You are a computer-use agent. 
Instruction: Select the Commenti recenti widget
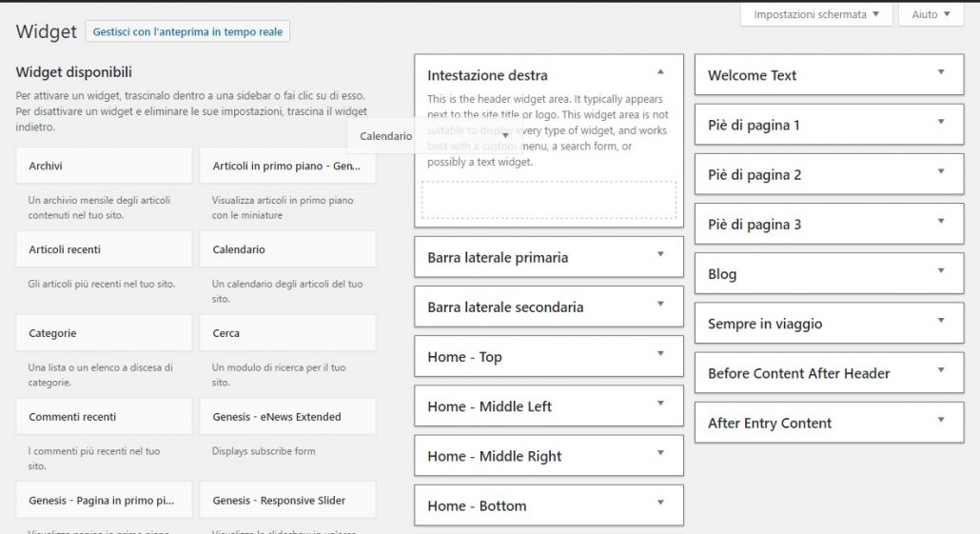tap(104, 417)
